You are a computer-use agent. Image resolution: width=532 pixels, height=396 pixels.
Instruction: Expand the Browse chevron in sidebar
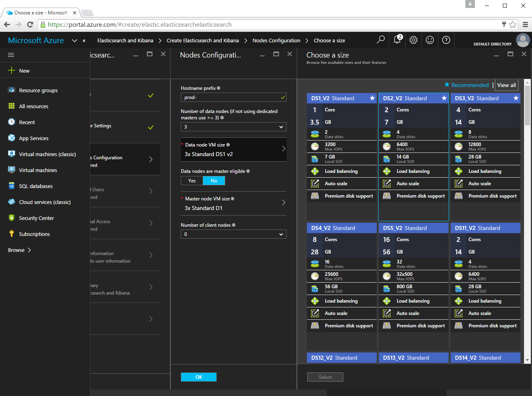click(29, 250)
